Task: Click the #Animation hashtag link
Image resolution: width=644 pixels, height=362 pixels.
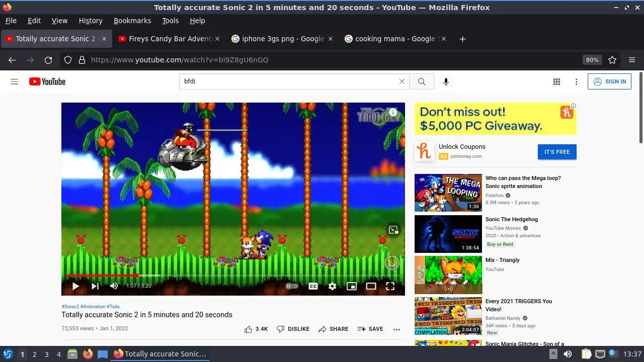Action: [x=93, y=306]
